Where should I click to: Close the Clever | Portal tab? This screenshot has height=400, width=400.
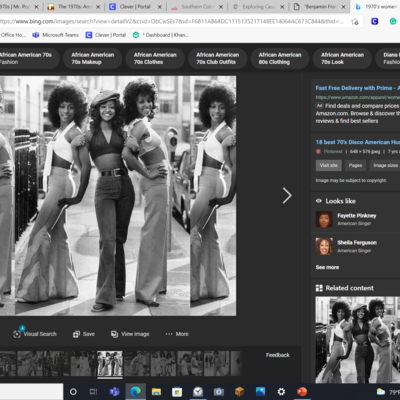(x=160, y=7)
